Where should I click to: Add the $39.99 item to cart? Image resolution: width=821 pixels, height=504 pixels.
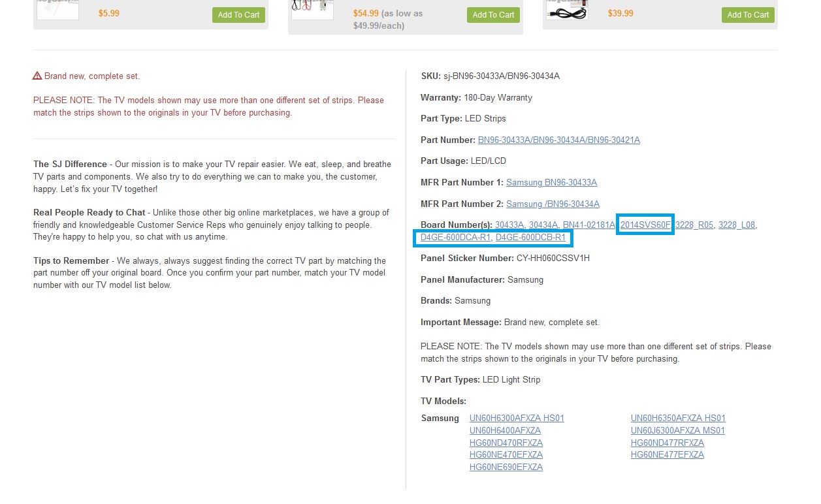point(748,15)
